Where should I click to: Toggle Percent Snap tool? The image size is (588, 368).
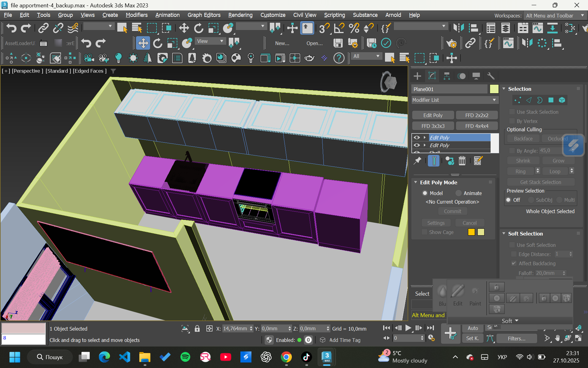click(354, 28)
